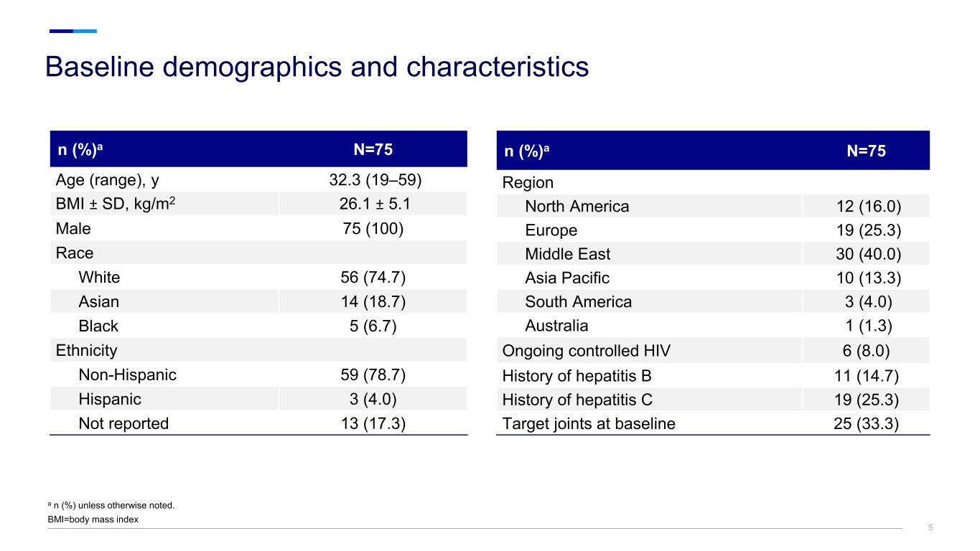Screen dimensions: 980x551
Task: Click the BMI value "26.1 ± 5.1"
Action: pyautogui.click(x=373, y=204)
